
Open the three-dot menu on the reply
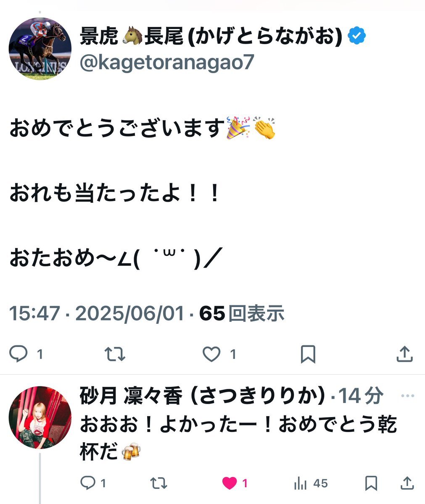click(x=408, y=396)
